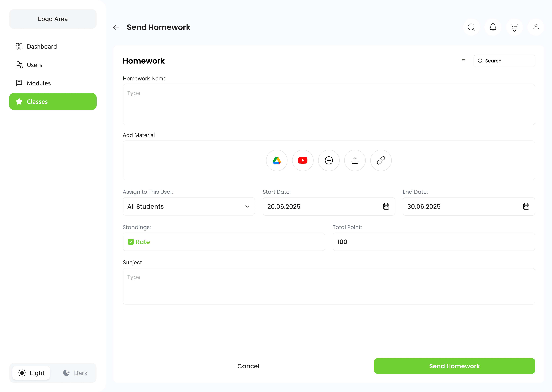Go back using the left arrow
The image size is (552, 392).
coord(116,27)
